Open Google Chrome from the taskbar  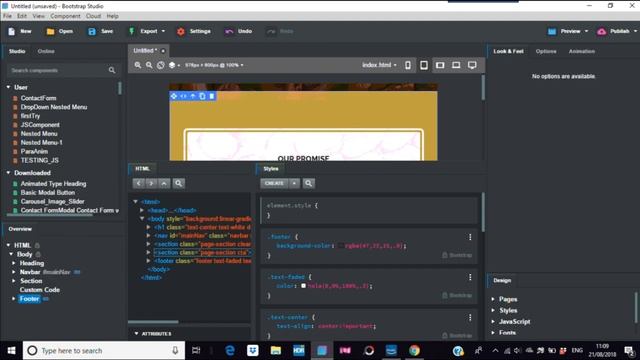(x=414, y=351)
